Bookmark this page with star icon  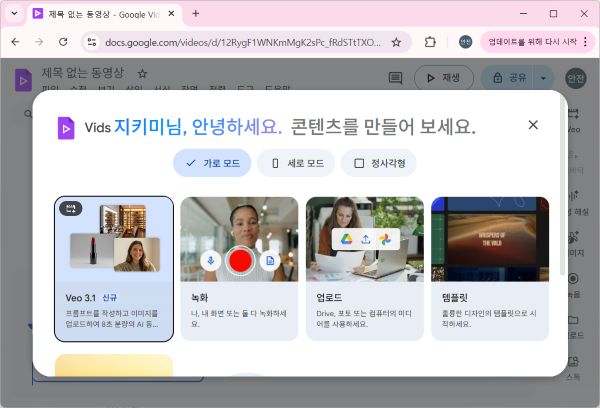point(396,42)
